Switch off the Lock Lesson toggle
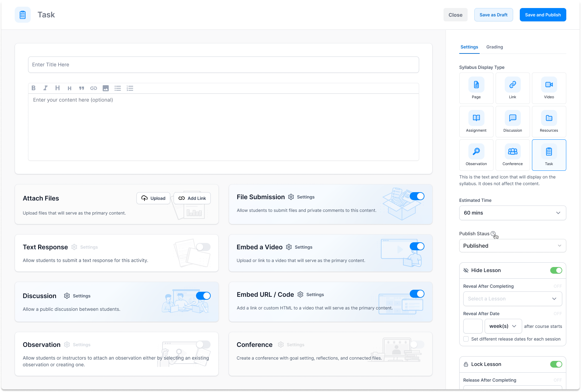The image size is (581, 392). pos(556,365)
